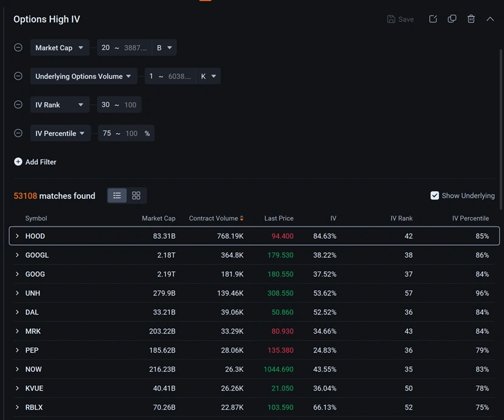504x420 pixels.
Task: Switch to grid view
Action: (x=136, y=195)
